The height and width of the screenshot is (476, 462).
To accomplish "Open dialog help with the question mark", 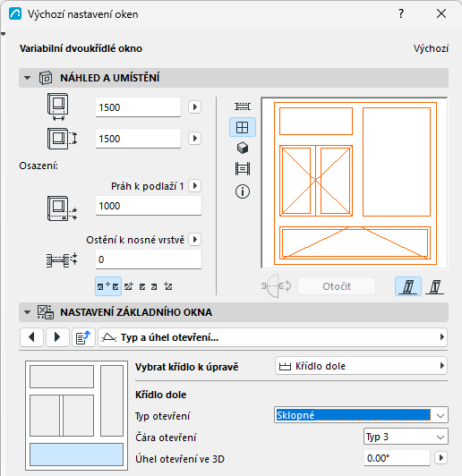I will [401, 13].
